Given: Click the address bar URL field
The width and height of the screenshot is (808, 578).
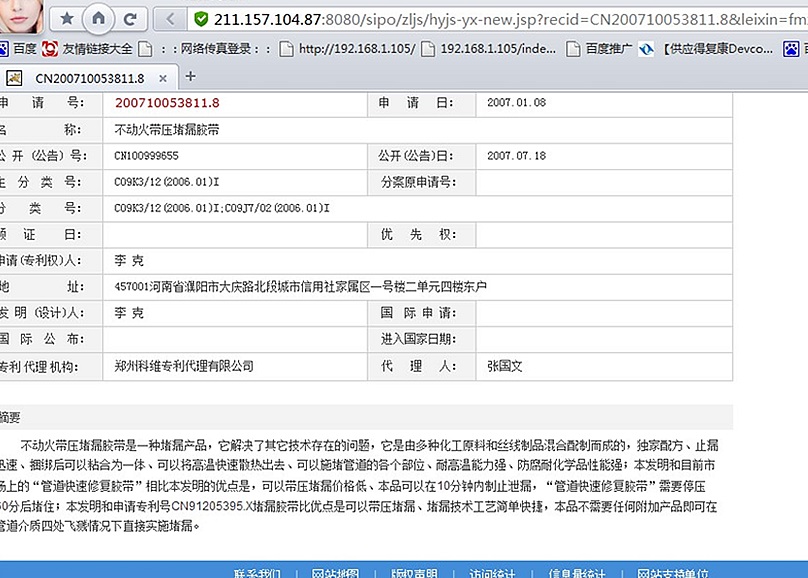Looking at the screenshot, I should [x=500, y=18].
